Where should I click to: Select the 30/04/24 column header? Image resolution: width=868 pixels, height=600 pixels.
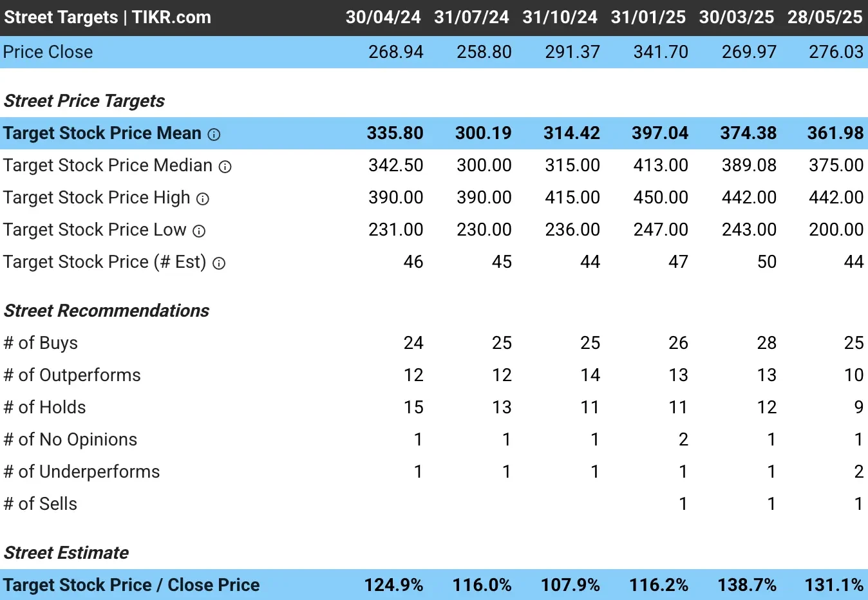click(x=383, y=17)
